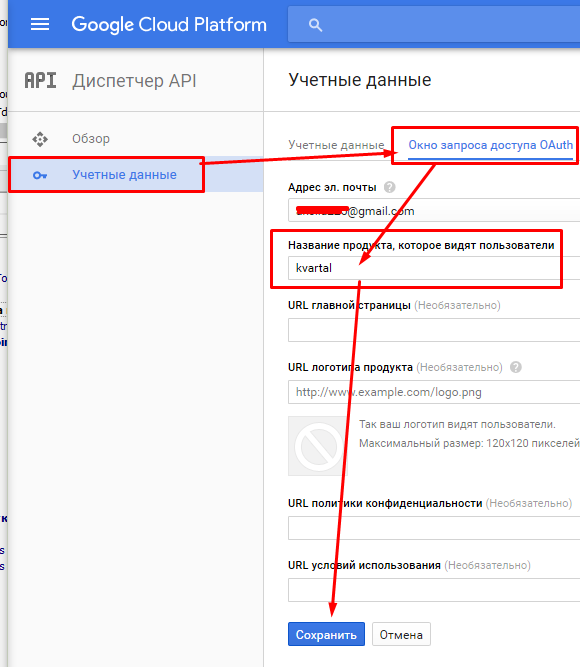Focus the top search bar

pos(434,25)
